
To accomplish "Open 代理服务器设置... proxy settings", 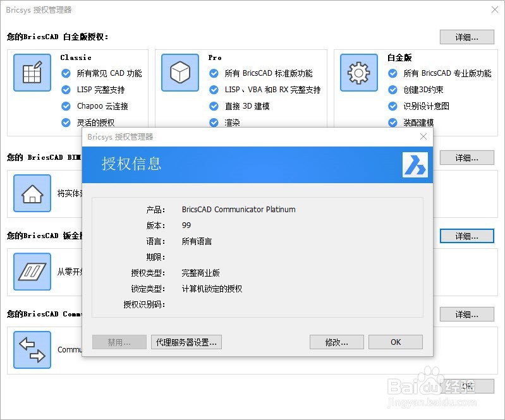I will 186,342.
